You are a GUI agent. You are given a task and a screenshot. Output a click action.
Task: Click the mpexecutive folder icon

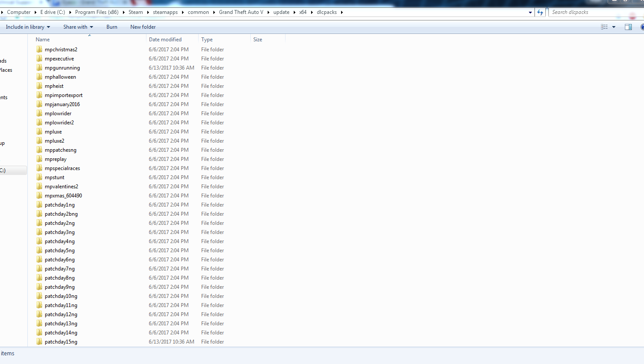40,58
